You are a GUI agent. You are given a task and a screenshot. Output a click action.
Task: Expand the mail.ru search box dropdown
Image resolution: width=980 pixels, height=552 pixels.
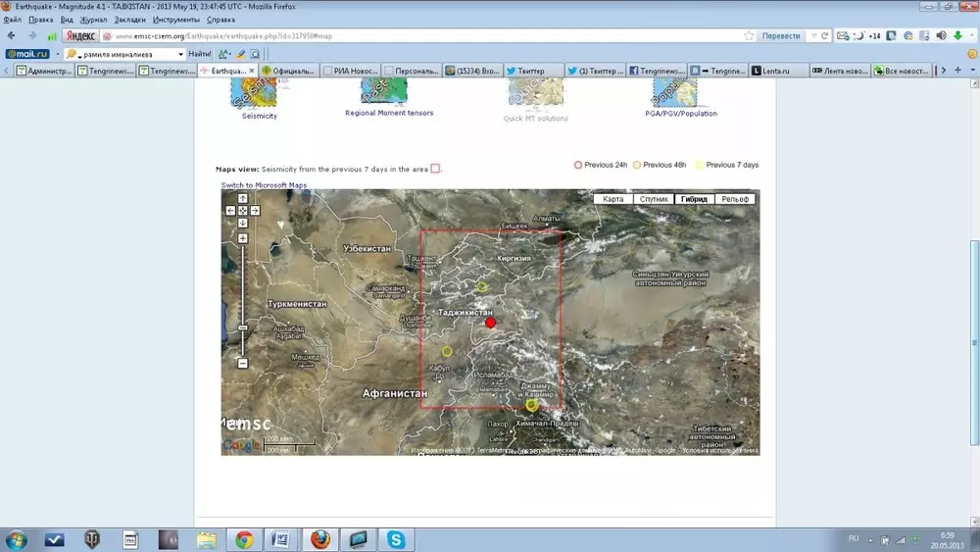tap(180, 54)
